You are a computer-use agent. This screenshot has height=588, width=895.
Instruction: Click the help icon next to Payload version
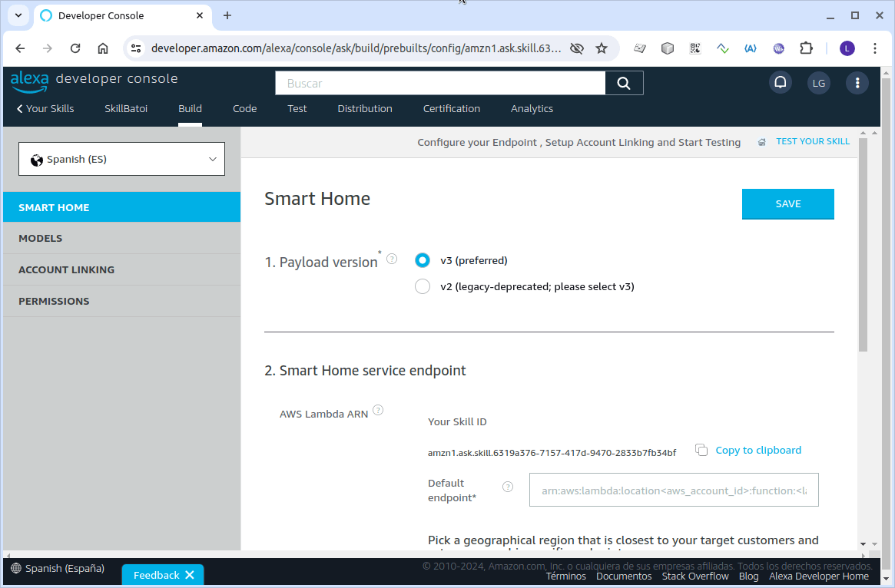[392, 259]
